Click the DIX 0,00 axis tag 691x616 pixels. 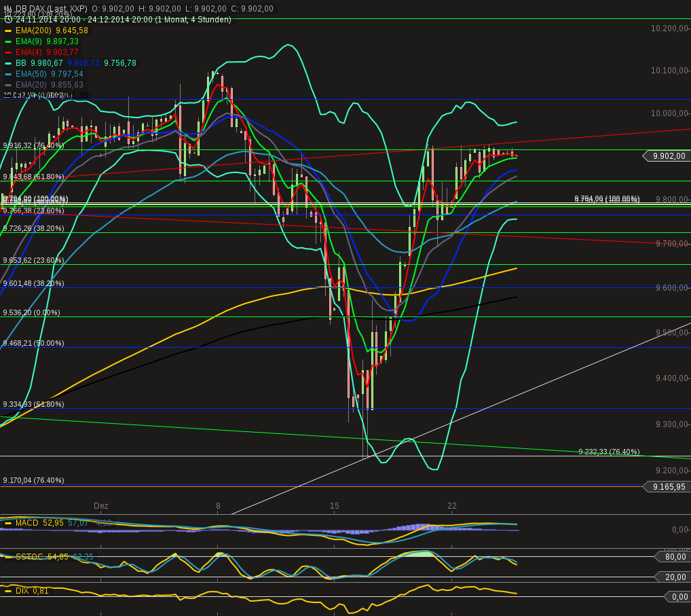tap(677, 597)
